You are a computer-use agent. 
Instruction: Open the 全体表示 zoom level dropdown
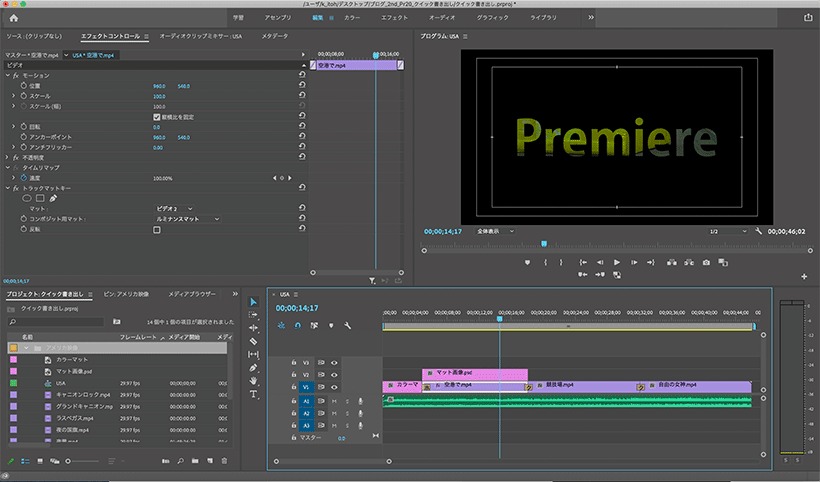[x=495, y=231]
